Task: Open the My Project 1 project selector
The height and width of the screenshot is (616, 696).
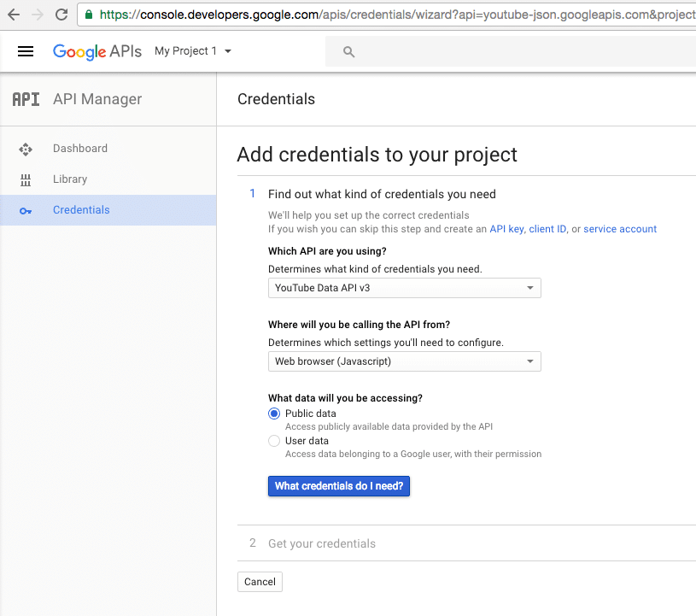Action: [x=193, y=51]
